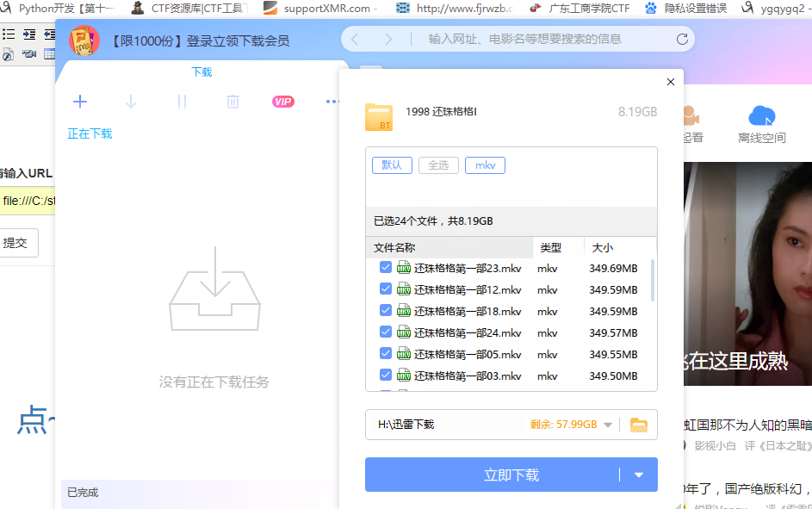Open the 已完成 section
812x509 pixels.
click(x=83, y=493)
